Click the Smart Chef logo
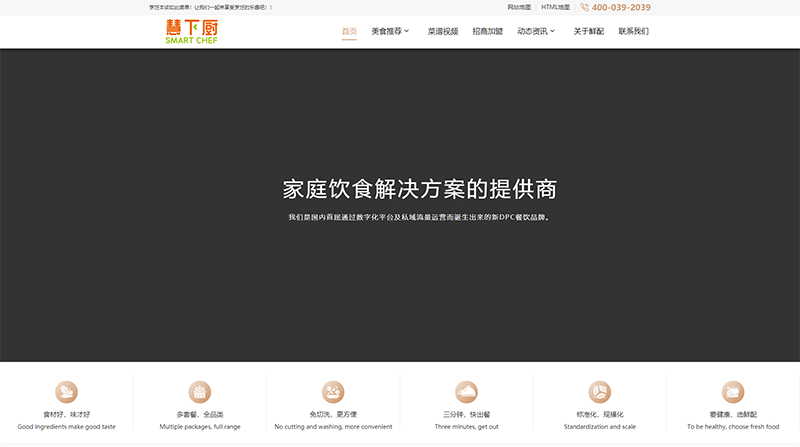Viewport: 800px width, 447px height. (x=191, y=32)
